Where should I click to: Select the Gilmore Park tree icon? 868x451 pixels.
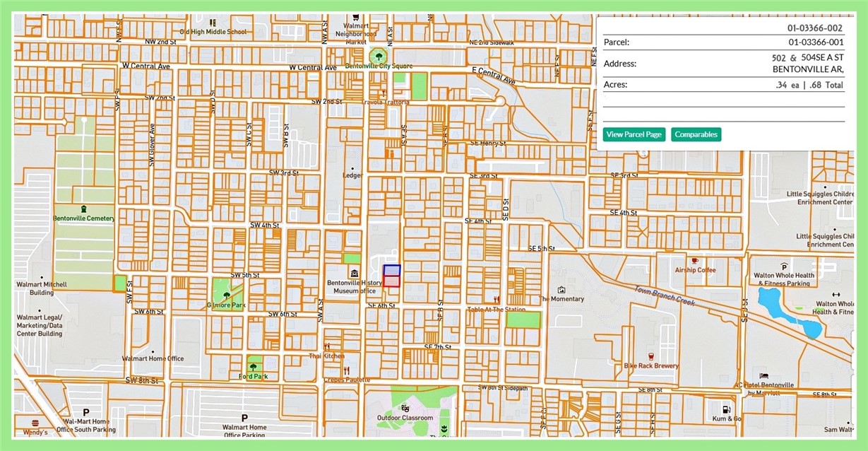226,295
